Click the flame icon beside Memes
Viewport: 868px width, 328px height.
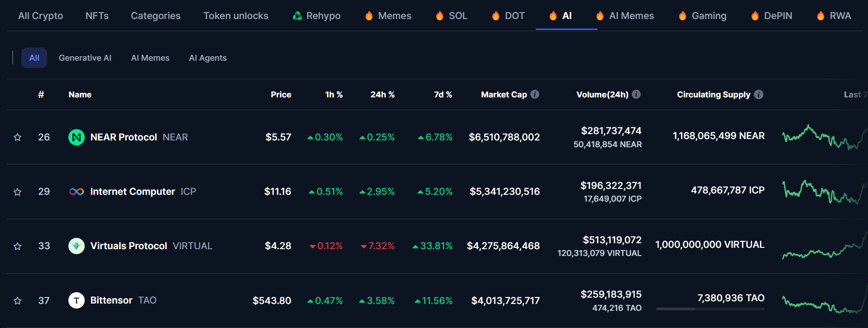pyautogui.click(x=369, y=16)
